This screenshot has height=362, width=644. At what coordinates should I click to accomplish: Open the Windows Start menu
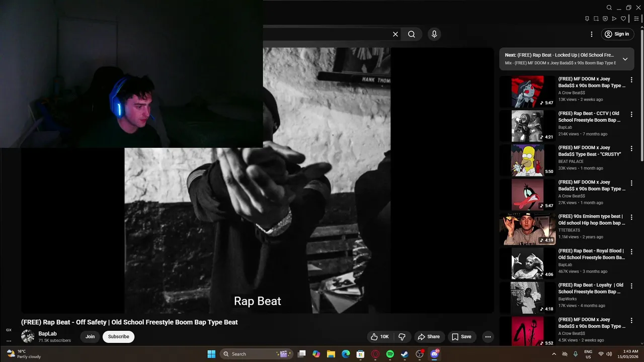211,354
